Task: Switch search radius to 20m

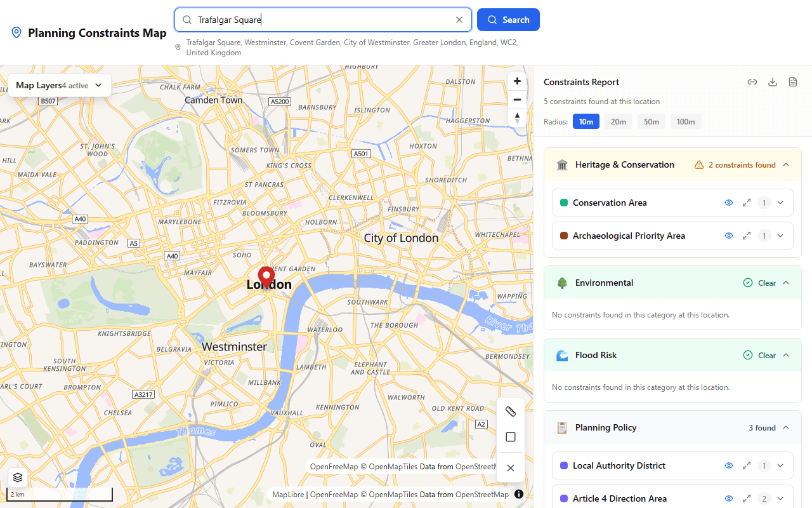Action: point(619,121)
